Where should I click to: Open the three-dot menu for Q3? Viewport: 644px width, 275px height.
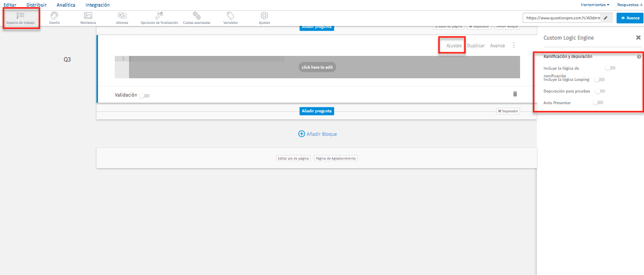pyautogui.click(x=513, y=45)
